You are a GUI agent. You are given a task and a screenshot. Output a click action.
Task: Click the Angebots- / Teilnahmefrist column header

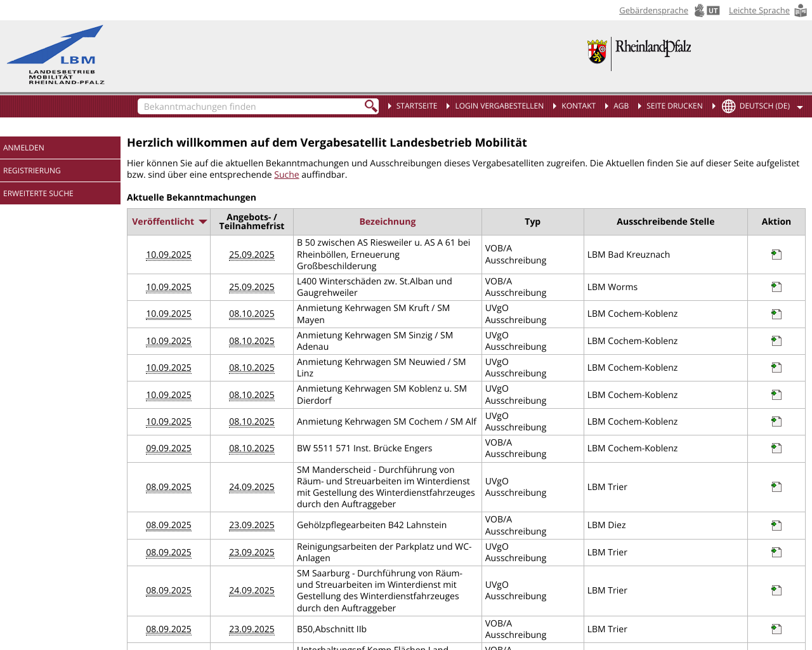click(x=252, y=222)
